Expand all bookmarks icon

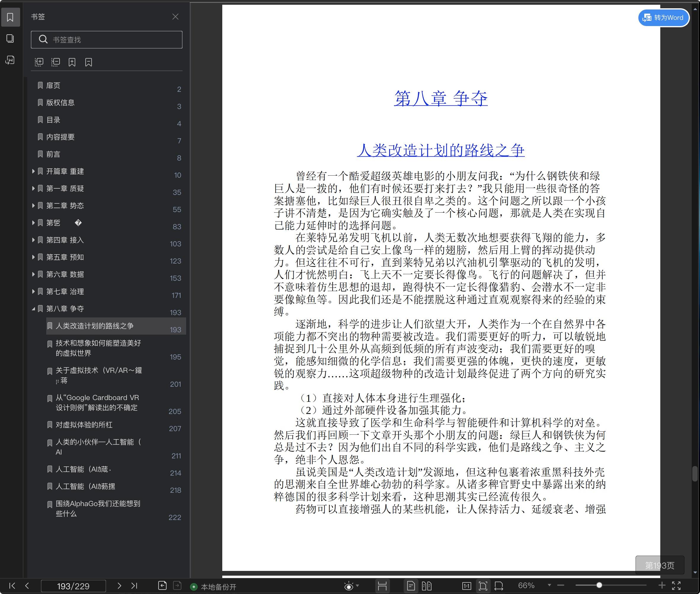[x=39, y=62]
